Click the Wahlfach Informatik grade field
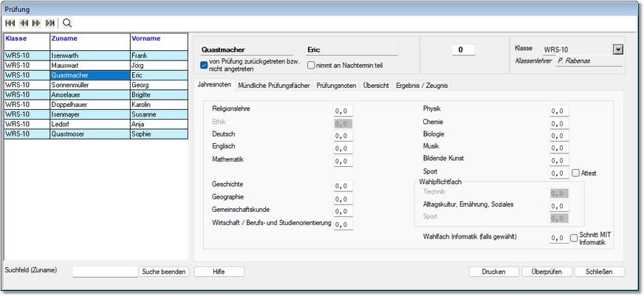 [559, 238]
